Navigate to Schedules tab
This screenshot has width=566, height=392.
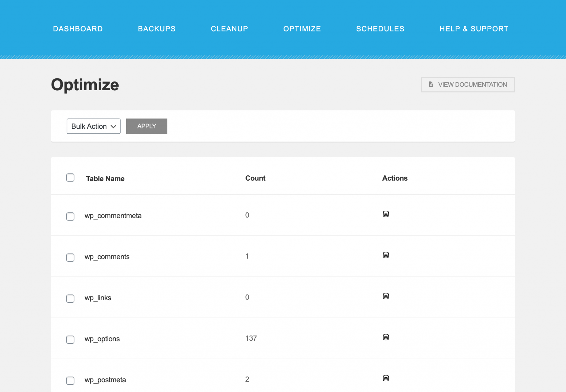coord(380,29)
